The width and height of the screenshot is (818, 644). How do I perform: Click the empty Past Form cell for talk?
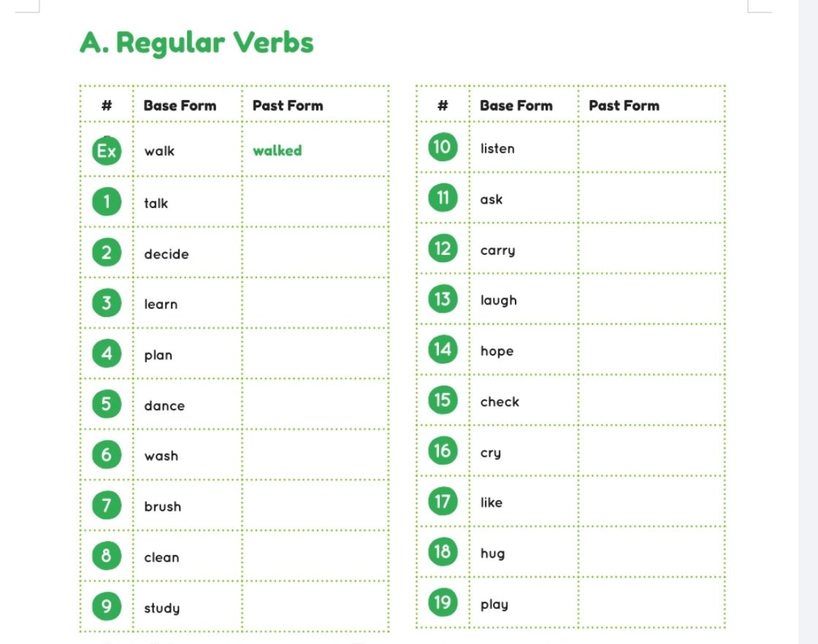[x=316, y=202]
